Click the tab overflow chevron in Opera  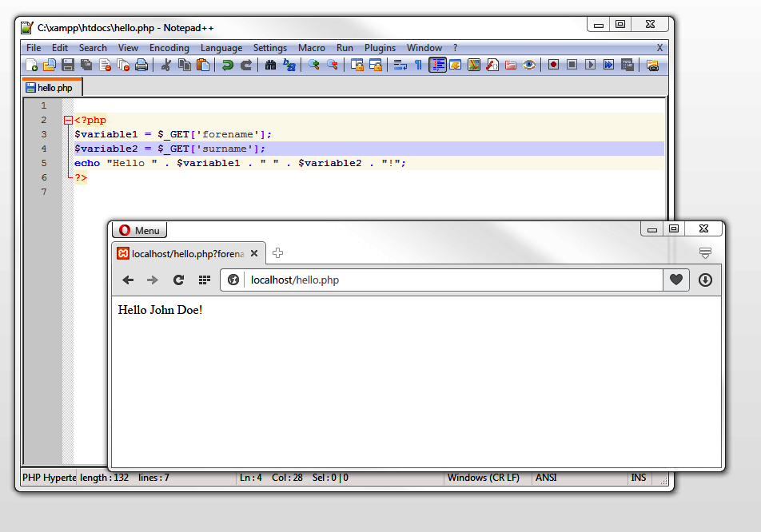705,252
